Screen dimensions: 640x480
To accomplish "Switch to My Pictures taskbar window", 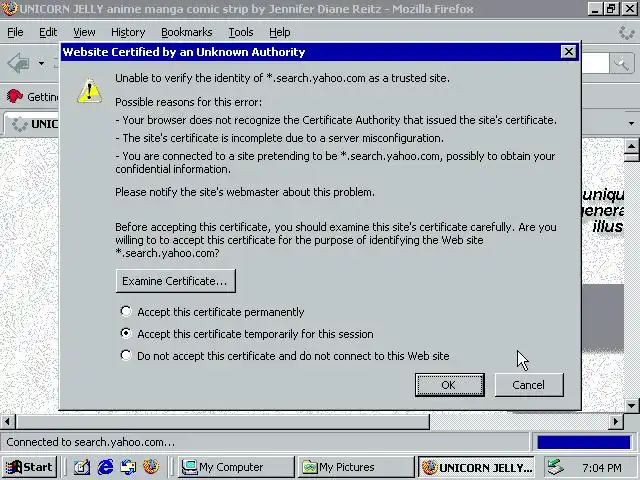I will [x=356, y=467].
